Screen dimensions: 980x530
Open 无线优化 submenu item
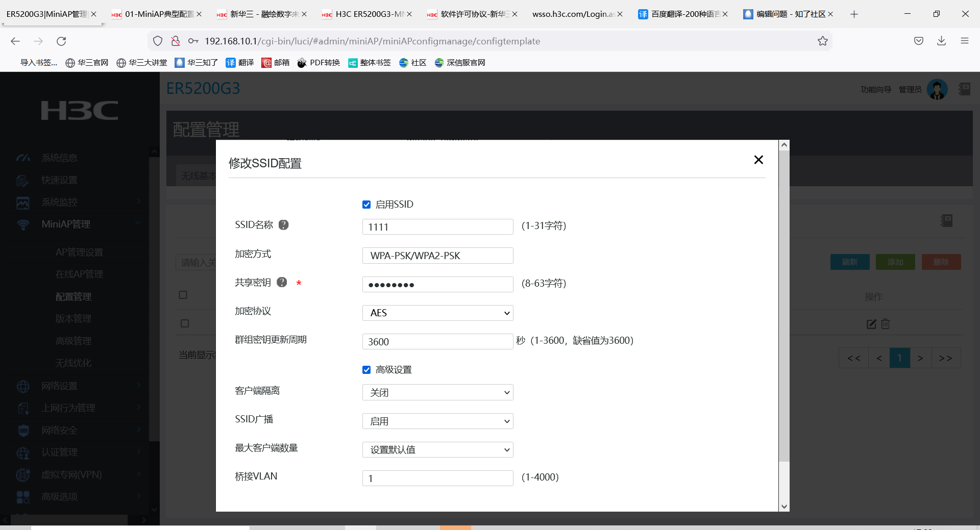(73, 363)
